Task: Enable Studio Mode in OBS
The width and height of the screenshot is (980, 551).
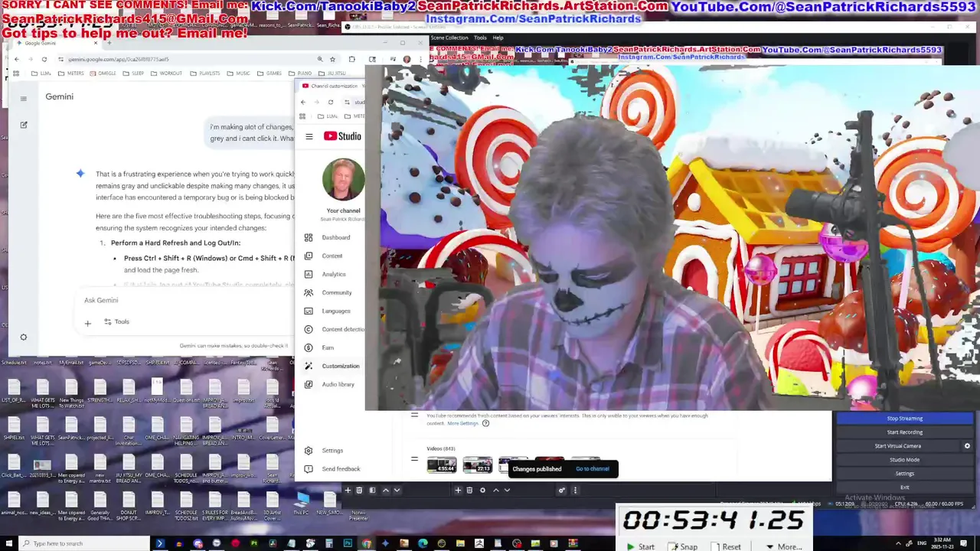Action: pos(904,460)
